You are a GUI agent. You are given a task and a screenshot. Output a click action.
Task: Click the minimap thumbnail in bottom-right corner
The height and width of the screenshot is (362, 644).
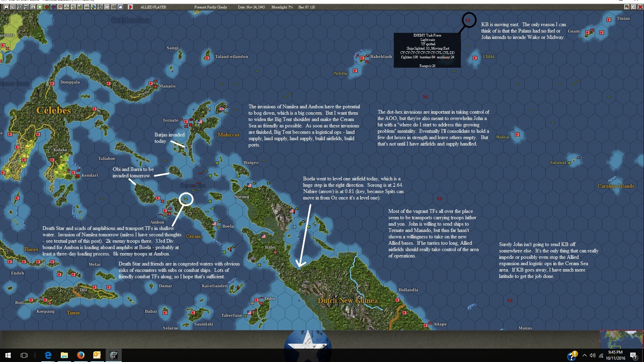click(621, 339)
